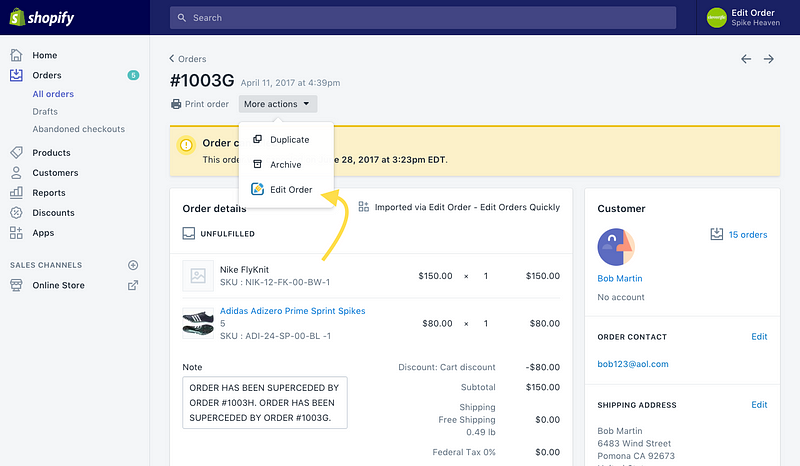Screen dimensions: 800x466
Task: Click the customer avatar image
Action: [x=616, y=247]
